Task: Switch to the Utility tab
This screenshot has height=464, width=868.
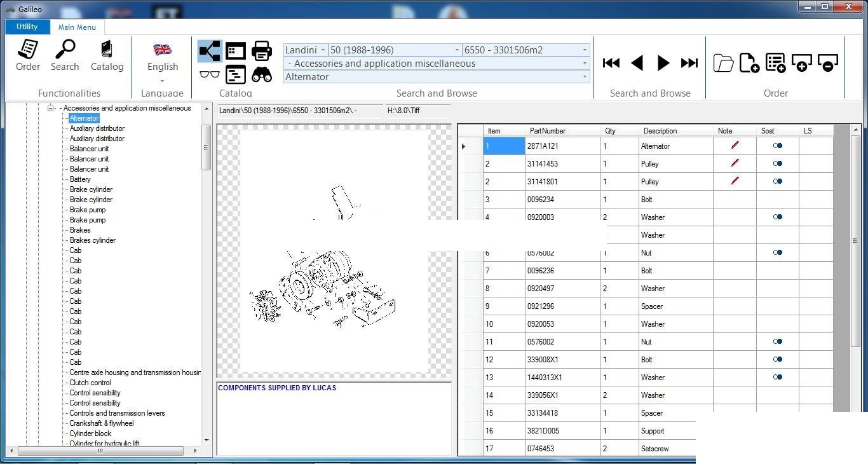Action: [x=27, y=27]
